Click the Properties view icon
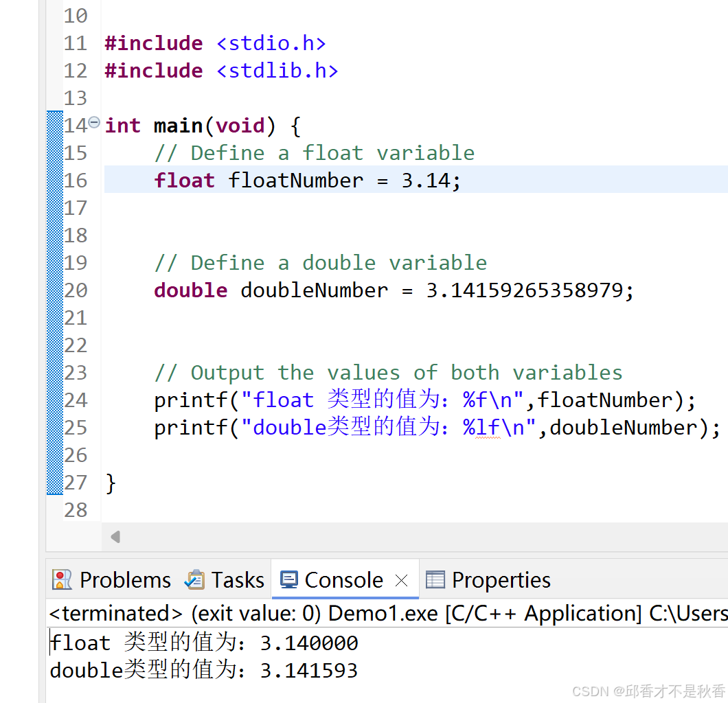The height and width of the screenshot is (703, 728). (x=435, y=579)
